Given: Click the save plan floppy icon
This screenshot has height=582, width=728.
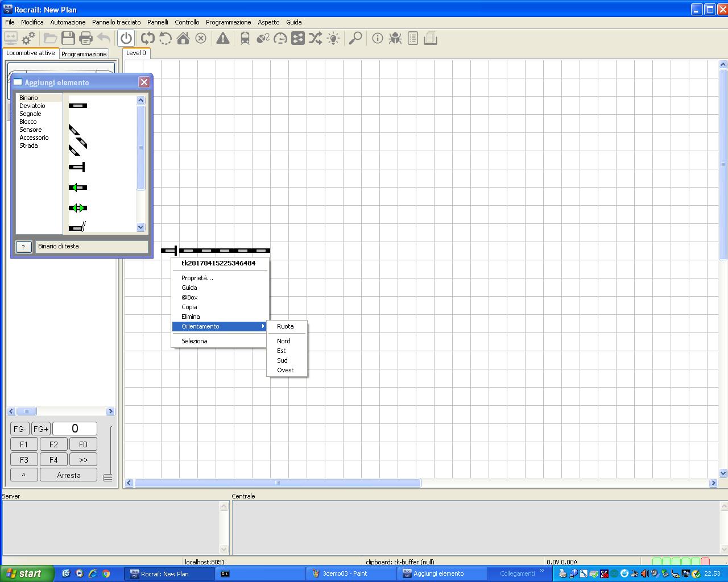Looking at the screenshot, I should click(68, 39).
